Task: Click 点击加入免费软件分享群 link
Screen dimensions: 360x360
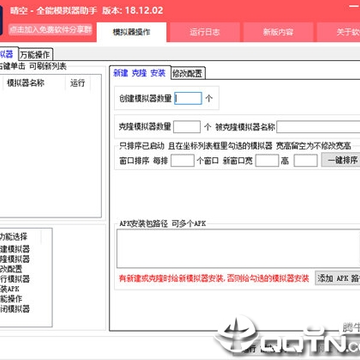Action: (50, 29)
